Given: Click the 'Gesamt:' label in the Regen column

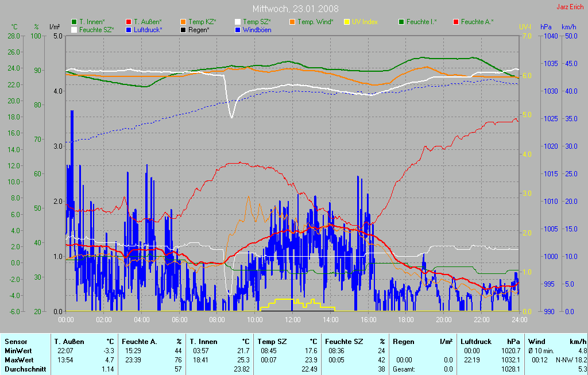Looking at the screenshot, I should tap(404, 369).
